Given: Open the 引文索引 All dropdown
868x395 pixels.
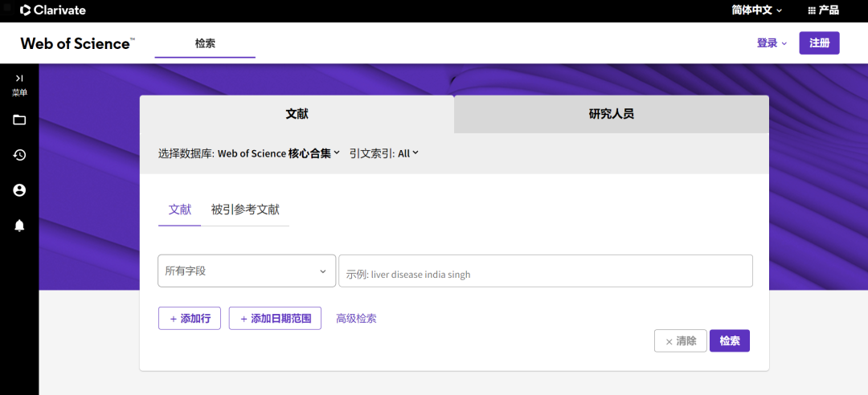Looking at the screenshot, I should pyautogui.click(x=408, y=154).
